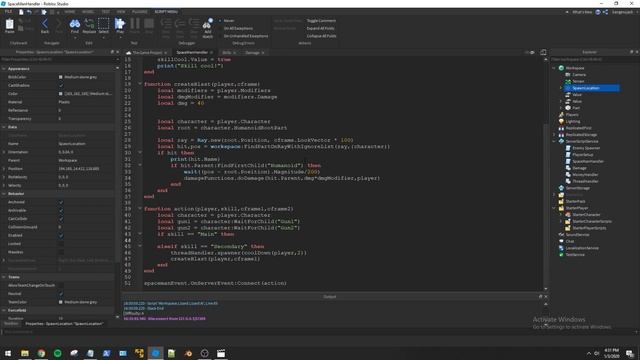640x360 pixels.
Task: Select Players service in Explorer
Action: 572,115
